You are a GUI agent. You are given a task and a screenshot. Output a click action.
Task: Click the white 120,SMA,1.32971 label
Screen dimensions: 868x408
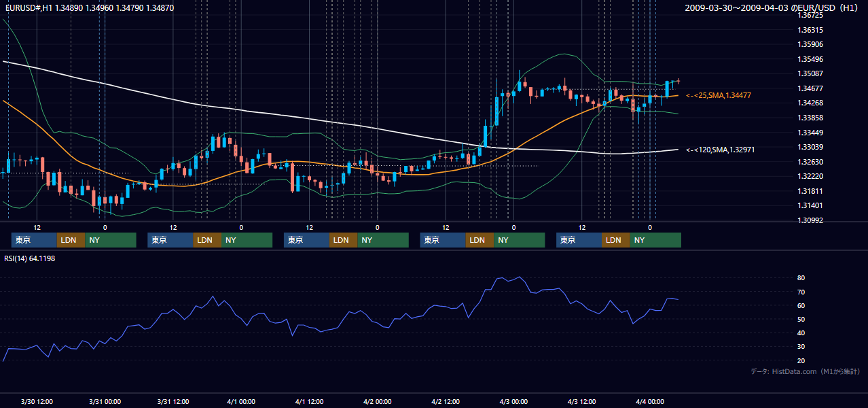[720, 150]
